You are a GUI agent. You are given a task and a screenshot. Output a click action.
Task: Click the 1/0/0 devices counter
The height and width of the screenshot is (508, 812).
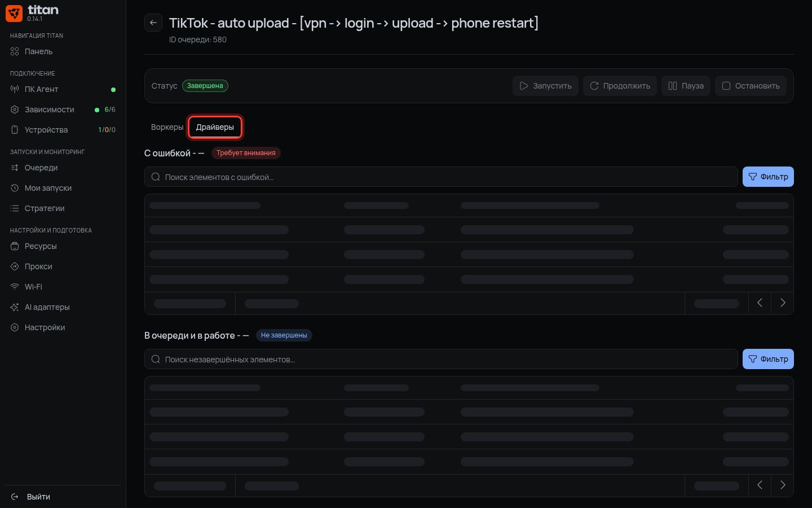[x=107, y=130]
